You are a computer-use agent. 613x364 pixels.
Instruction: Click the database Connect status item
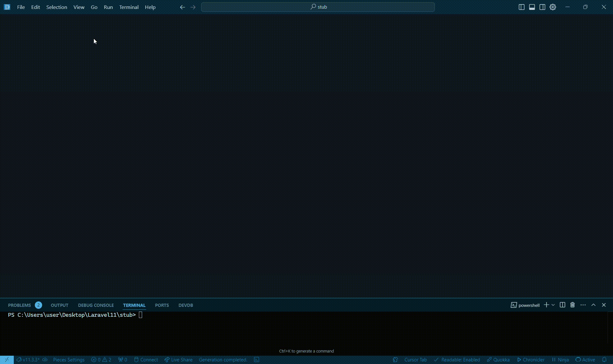point(146,360)
